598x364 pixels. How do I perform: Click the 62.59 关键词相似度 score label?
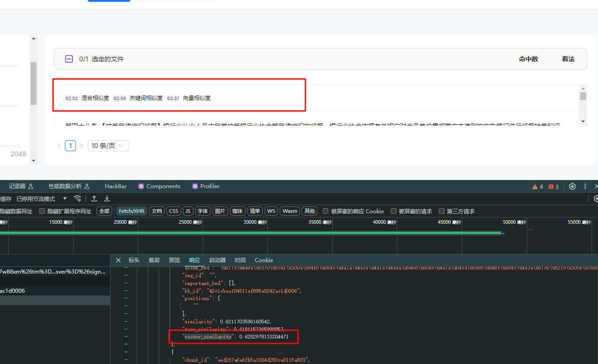pyautogui.click(x=138, y=98)
